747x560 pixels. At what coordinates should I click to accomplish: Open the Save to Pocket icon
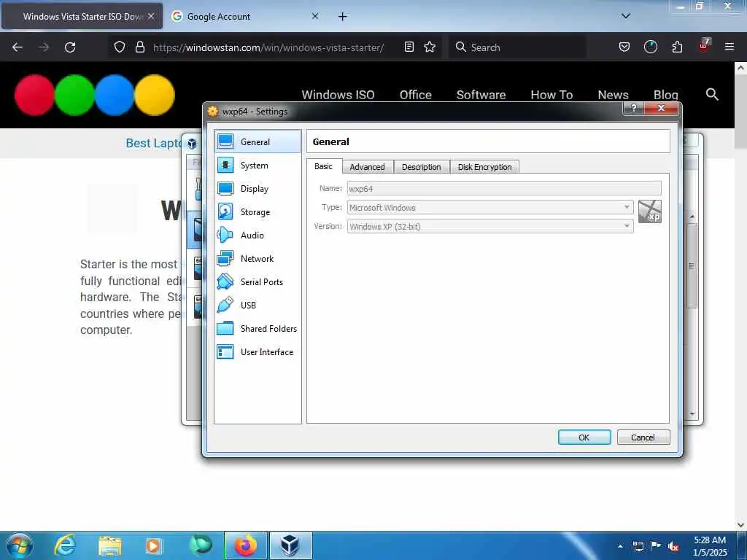pyautogui.click(x=624, y=47)
